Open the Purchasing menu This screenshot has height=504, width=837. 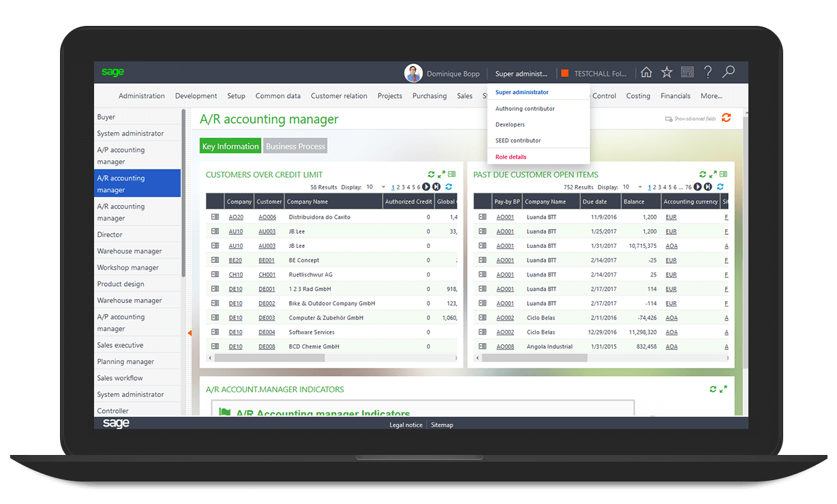pyautogui.click(x=429, y=96)
